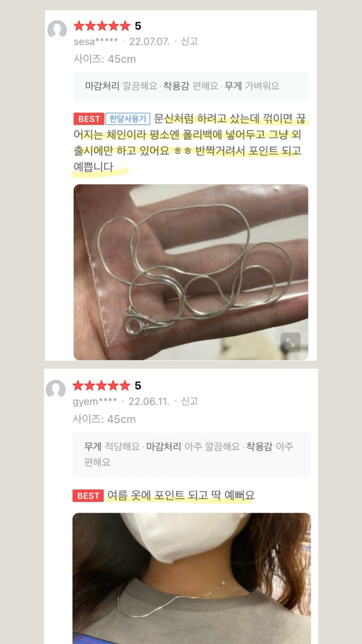This screenshot has height=644, width=362.
Task: Report gyem's review via 신고 link
Action: [x=189, y=401]
